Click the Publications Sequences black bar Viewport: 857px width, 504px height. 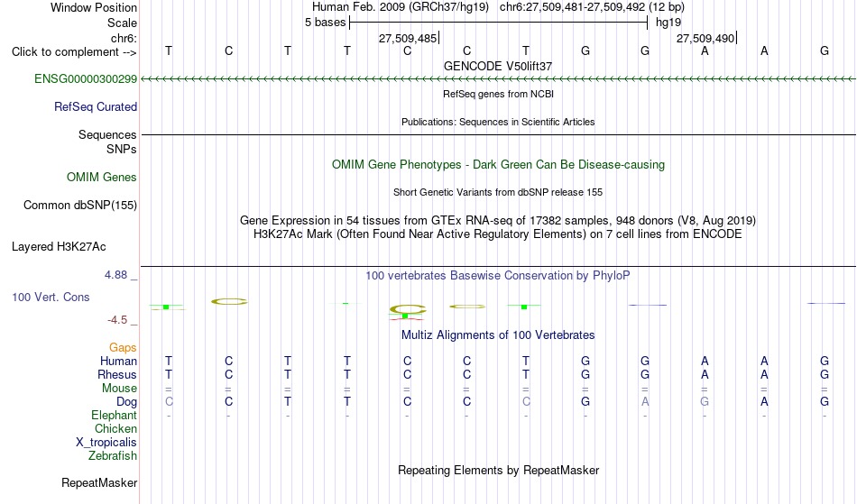pyautogui.click(x=498, y=135)
